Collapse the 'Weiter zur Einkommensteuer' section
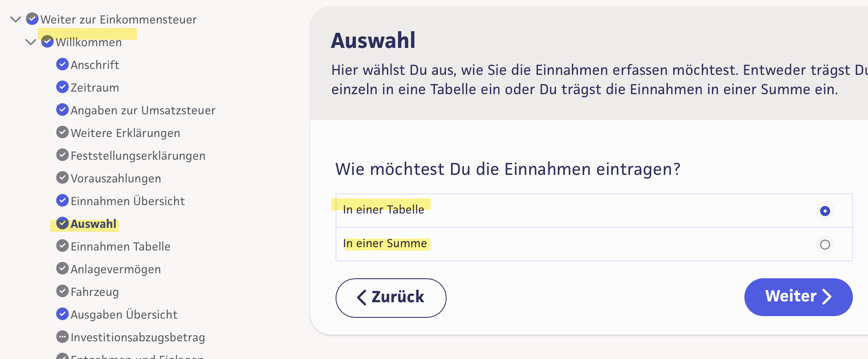 click(16, 19)
